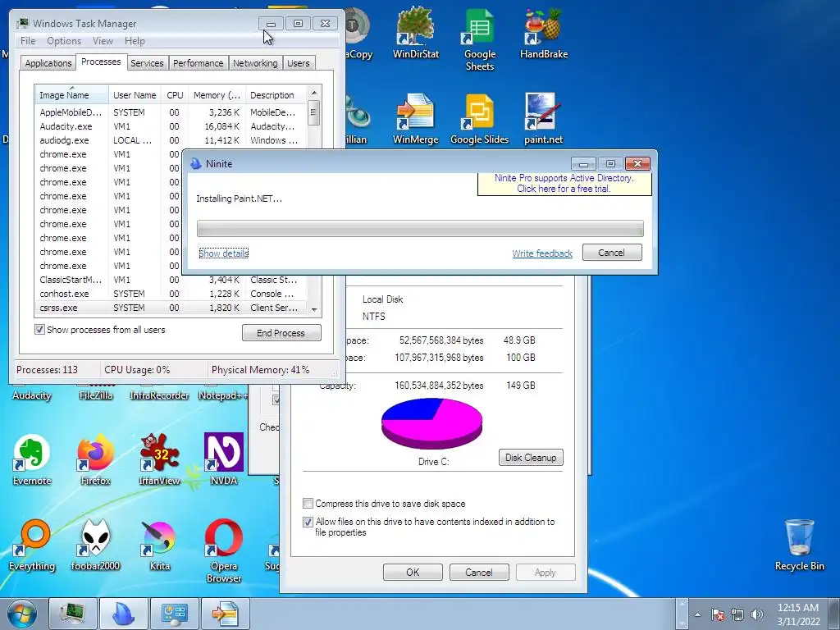Launch paint.net desktop icon

pyautogui.click(x=543, y=119)
